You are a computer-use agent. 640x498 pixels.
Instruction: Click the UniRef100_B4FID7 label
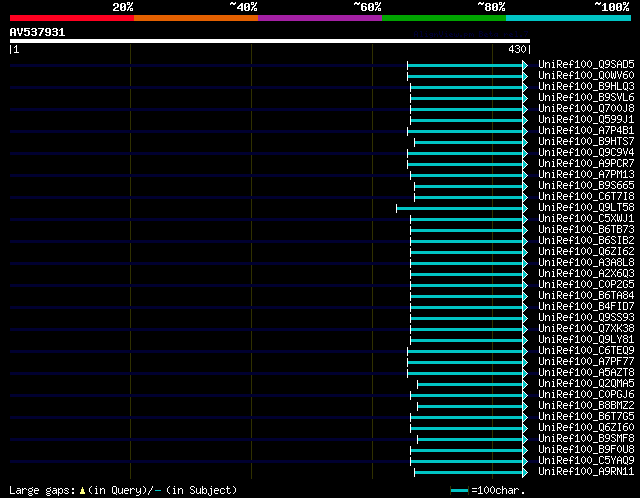[x=586, y=307]
